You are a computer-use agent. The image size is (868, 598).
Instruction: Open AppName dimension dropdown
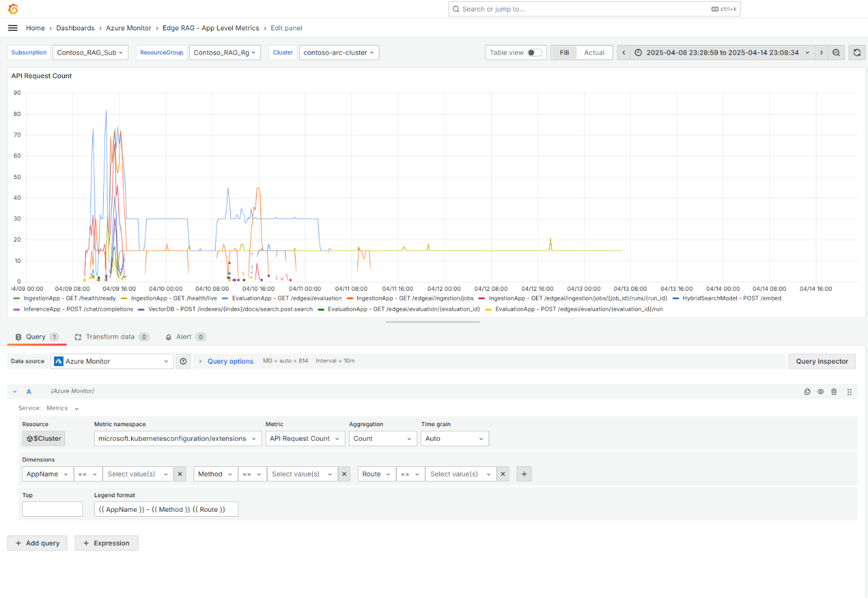[48, 474]
